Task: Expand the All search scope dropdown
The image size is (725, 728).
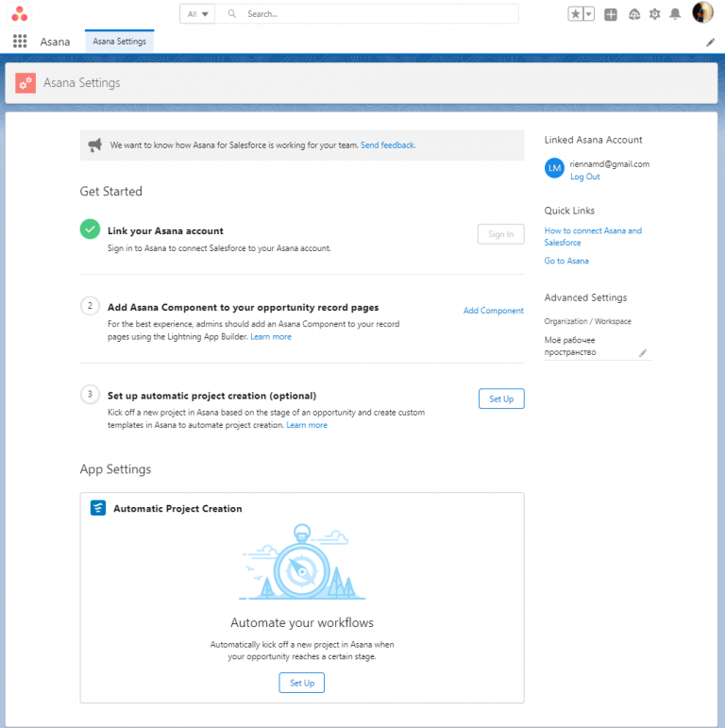Action: coord(197,14)
